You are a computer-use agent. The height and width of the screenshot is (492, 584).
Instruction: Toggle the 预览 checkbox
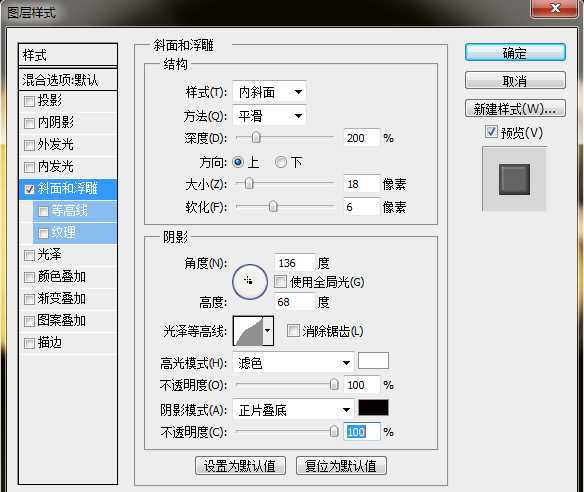point(491,131)
